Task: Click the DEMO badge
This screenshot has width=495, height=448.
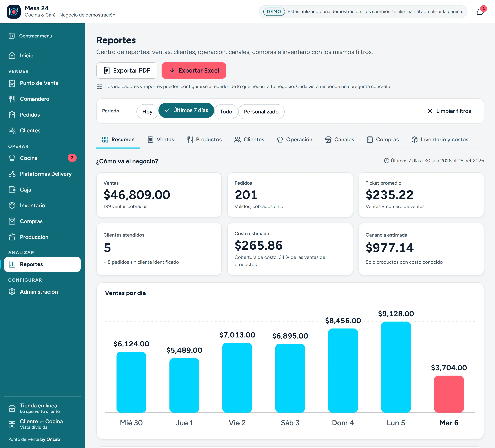Action: (x=274, y=12)
